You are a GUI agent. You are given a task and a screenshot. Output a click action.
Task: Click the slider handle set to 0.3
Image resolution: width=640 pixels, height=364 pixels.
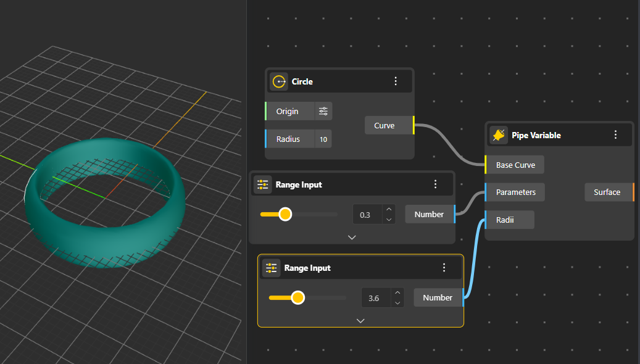(285, 214)
